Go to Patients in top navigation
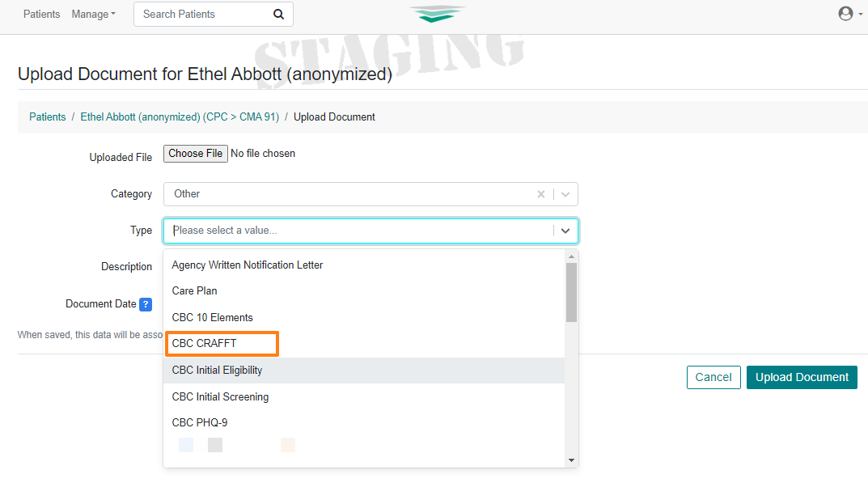Viewport: 868px width, 483px height. pos(41,15)
